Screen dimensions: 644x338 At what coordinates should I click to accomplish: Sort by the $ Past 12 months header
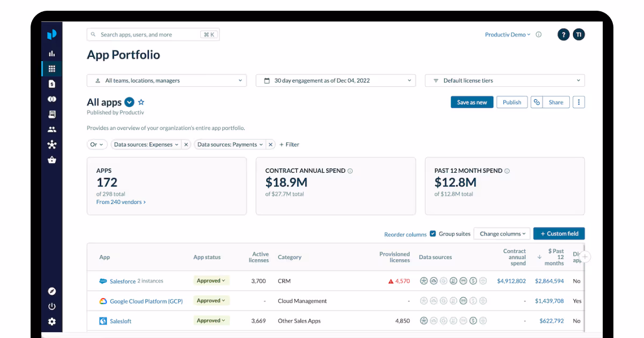pos(555,257)
